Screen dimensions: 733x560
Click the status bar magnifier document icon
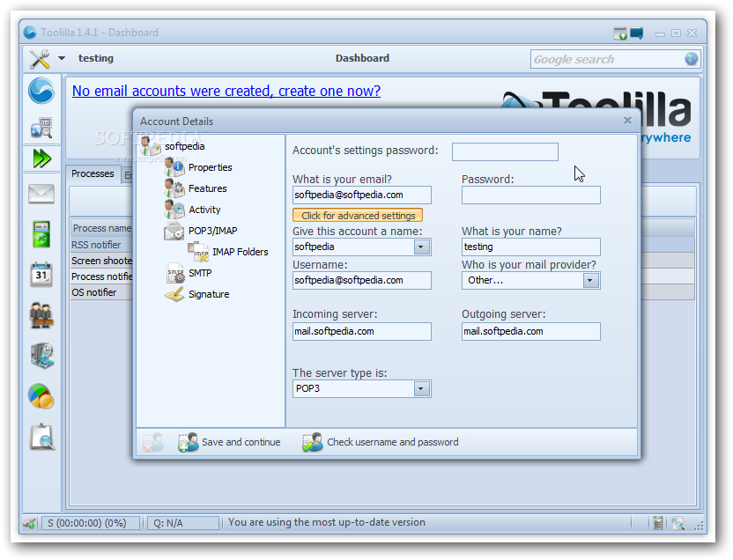pos(677,523)
